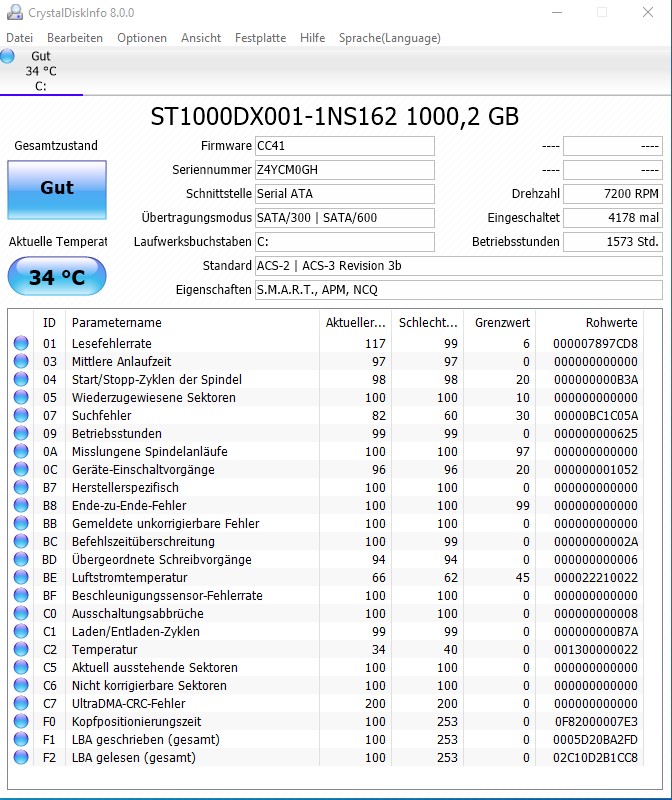Screen dimensions: 672x800
Task: Minimize the CrystalDiskInfo window
Action: point(557,12)
